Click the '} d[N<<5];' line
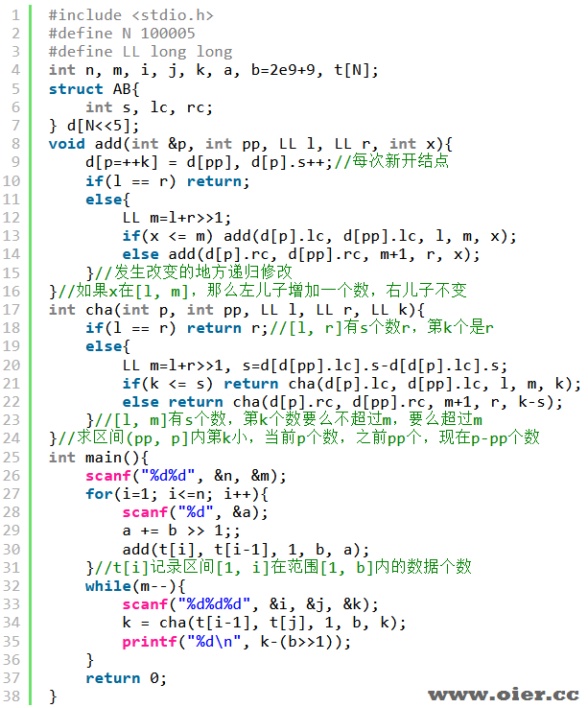Image resolution: width=588 pixels, height=708 pixels. coord(94,125)
